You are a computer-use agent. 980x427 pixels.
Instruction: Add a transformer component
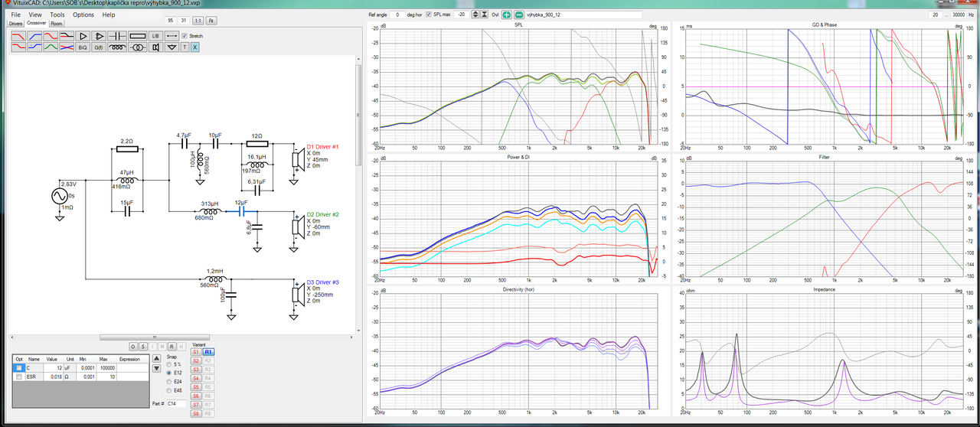138,47
